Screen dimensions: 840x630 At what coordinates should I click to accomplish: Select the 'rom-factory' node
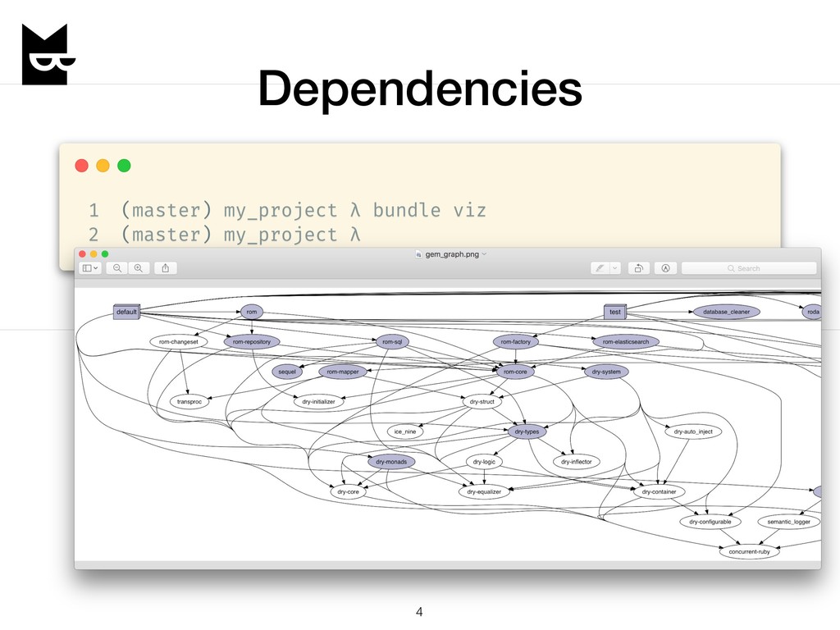click(515, 342)
